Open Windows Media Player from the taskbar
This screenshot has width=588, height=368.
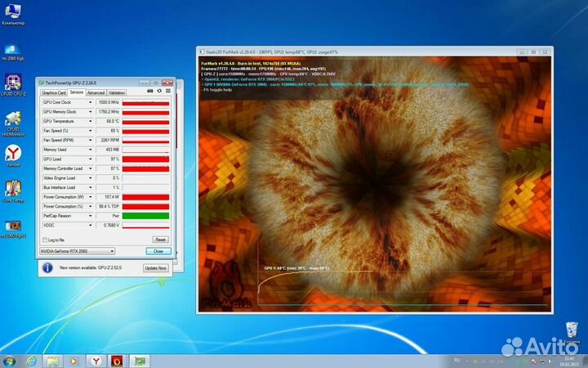point(73,361)
